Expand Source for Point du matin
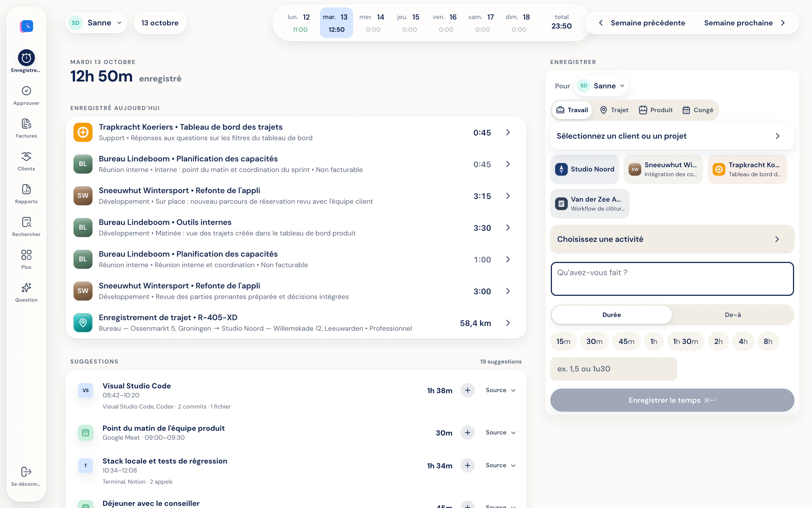This screenshot has height=508, width=812. pos(501,432)
